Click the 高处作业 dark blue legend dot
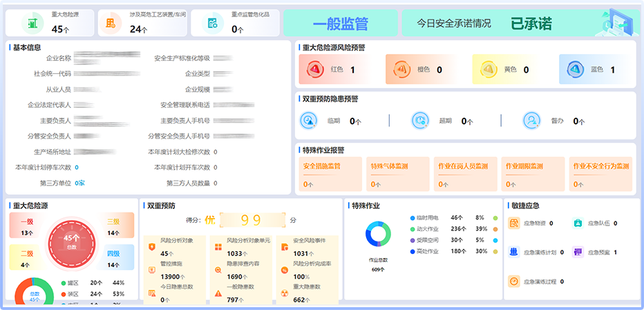644x310 pixels. 413,252
